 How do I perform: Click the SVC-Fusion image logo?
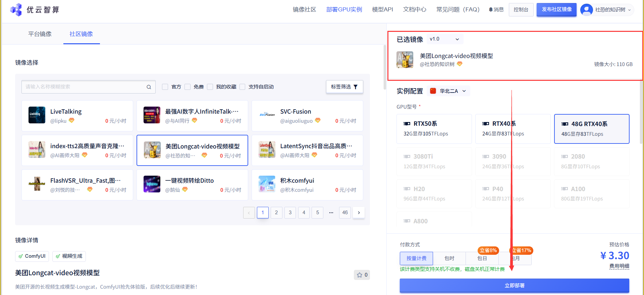point(267,115)
